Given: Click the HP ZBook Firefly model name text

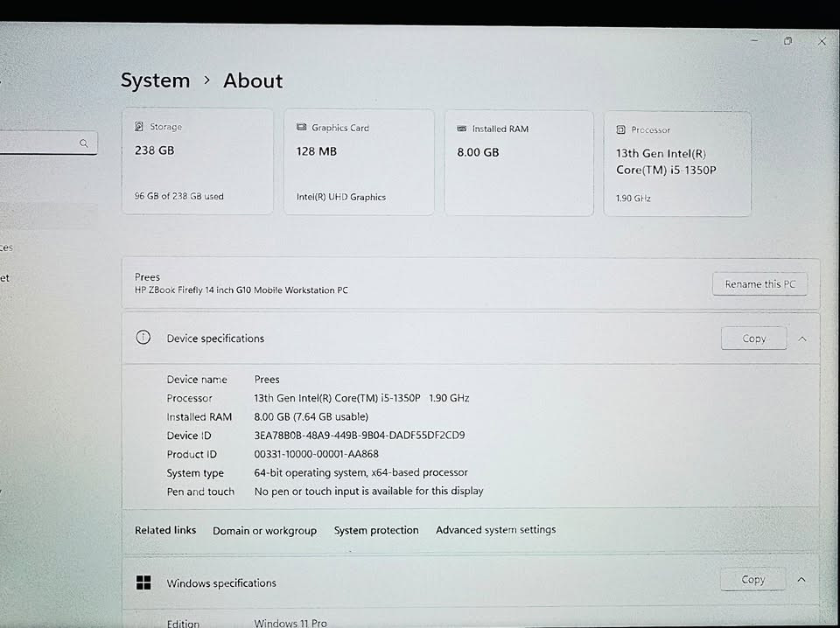Looking at the screenshot, I should click(x=241, y=290).
